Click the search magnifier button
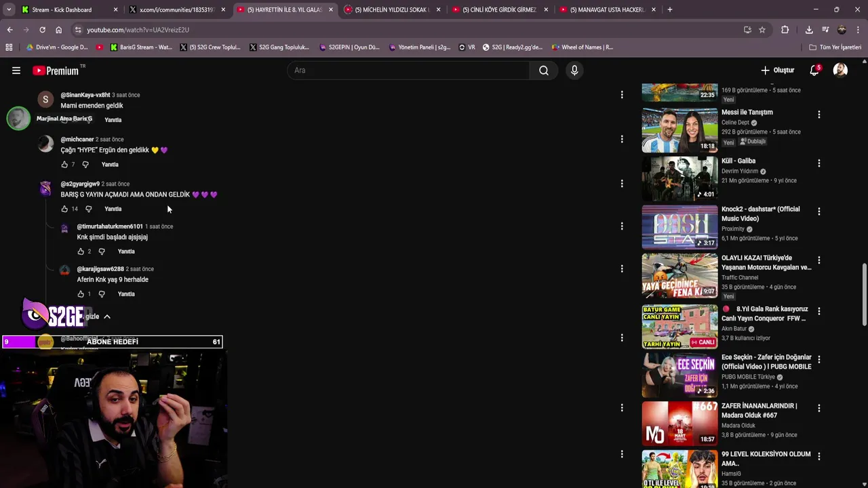 (544, 70)
